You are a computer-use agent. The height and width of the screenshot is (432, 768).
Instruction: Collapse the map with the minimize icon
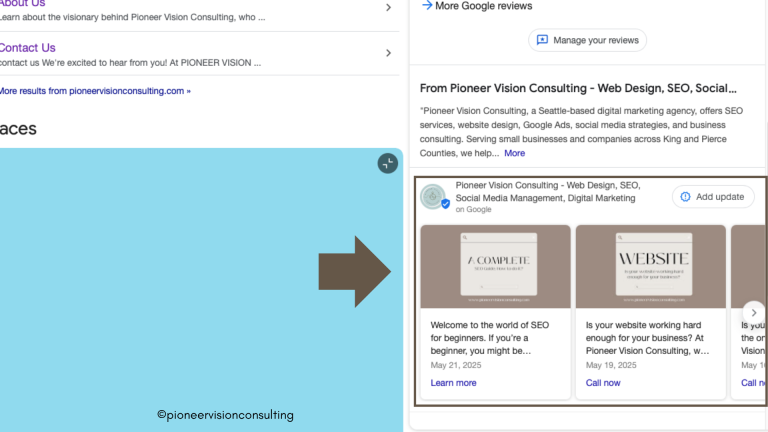click(387, 164)
